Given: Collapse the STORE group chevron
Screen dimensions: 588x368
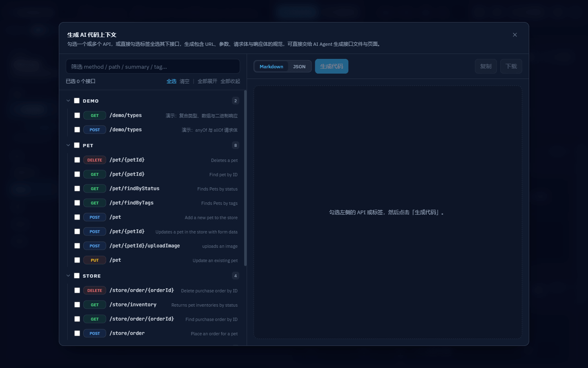Looking at the screenshot, I should point(68,276).
